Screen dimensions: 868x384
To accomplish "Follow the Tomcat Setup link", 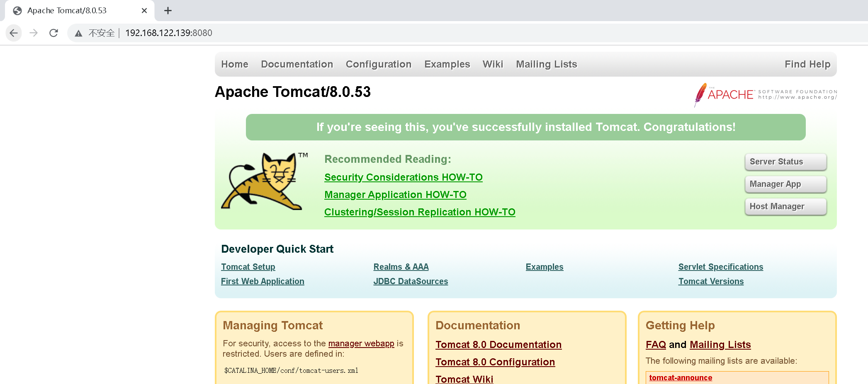I will click(248, 267).
